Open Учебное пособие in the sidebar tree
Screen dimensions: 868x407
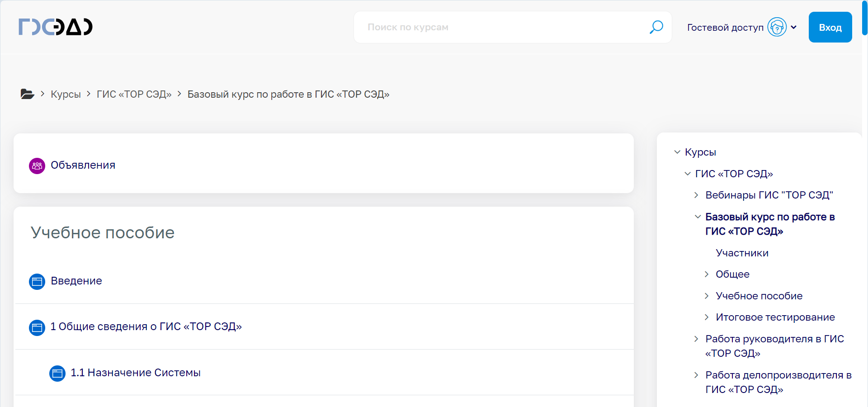[759, 296]
